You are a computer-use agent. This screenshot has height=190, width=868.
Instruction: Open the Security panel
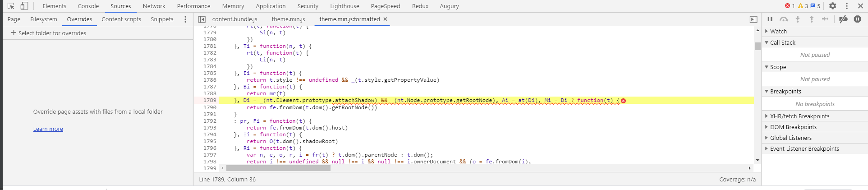pyautogui.click(x=308, y=6)
